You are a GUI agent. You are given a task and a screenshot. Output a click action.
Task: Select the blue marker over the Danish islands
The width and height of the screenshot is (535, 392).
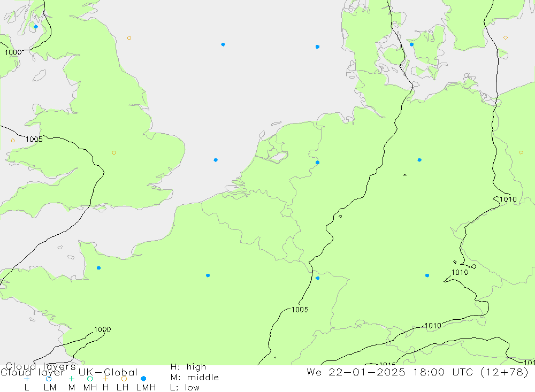point(411,44)
